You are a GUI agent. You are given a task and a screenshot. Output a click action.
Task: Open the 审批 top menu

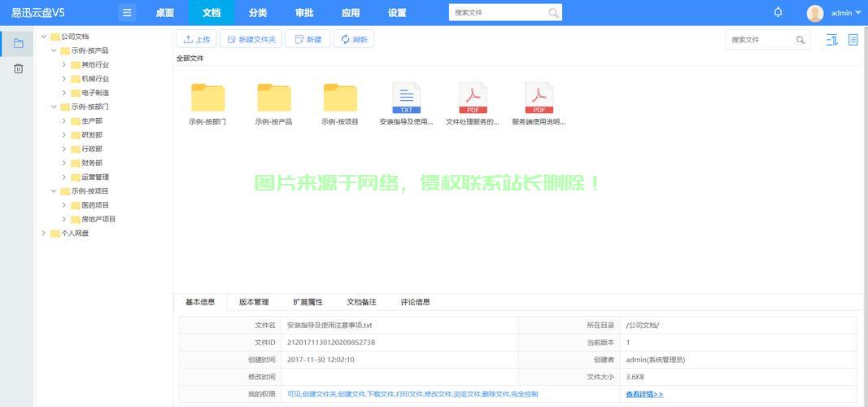(304, 13)
